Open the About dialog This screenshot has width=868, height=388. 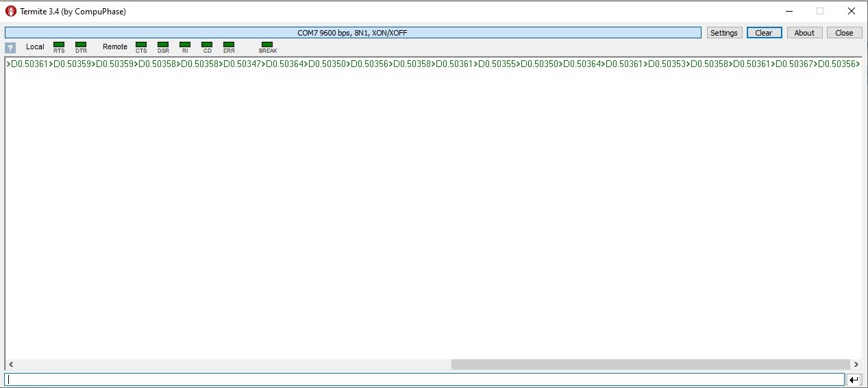[804, 33]
